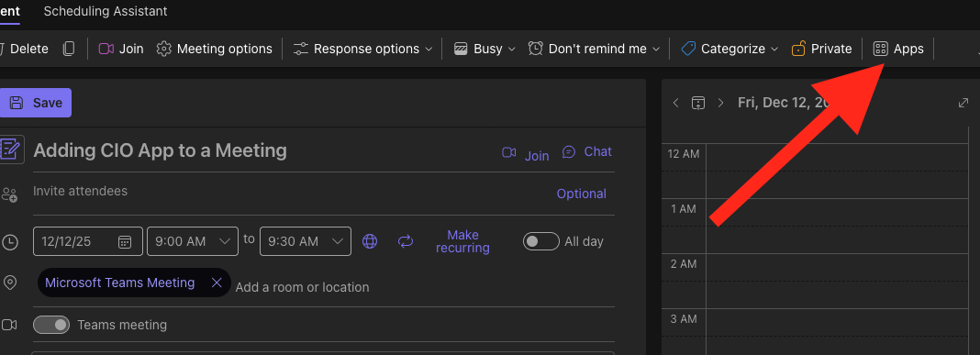The height and width of the screenshot is (355, 980).
Task: Click the Save button
Action: click(x=35, y=103)
